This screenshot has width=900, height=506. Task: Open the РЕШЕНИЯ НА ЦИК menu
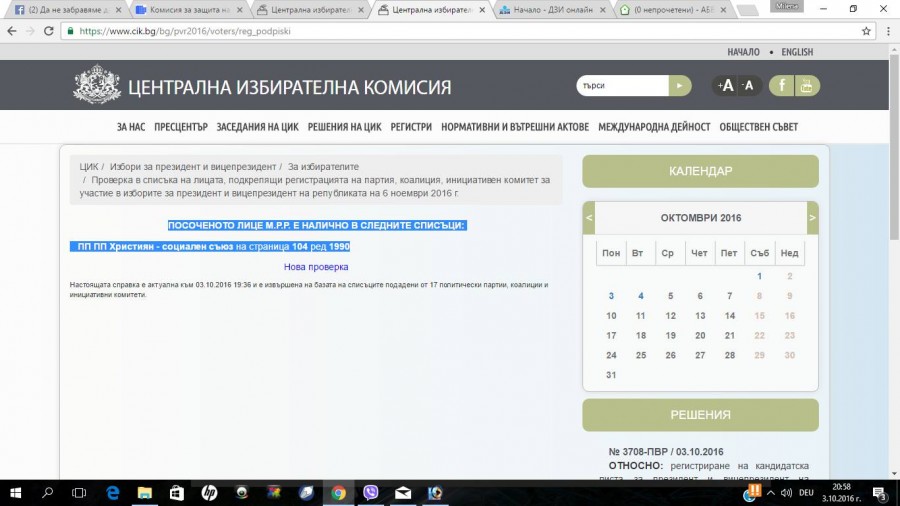(x=344, y=127)
